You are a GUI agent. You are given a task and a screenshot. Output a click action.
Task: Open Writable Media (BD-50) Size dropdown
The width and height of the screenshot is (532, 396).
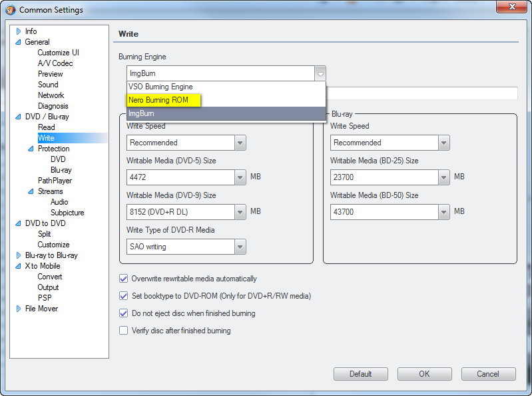444,212
